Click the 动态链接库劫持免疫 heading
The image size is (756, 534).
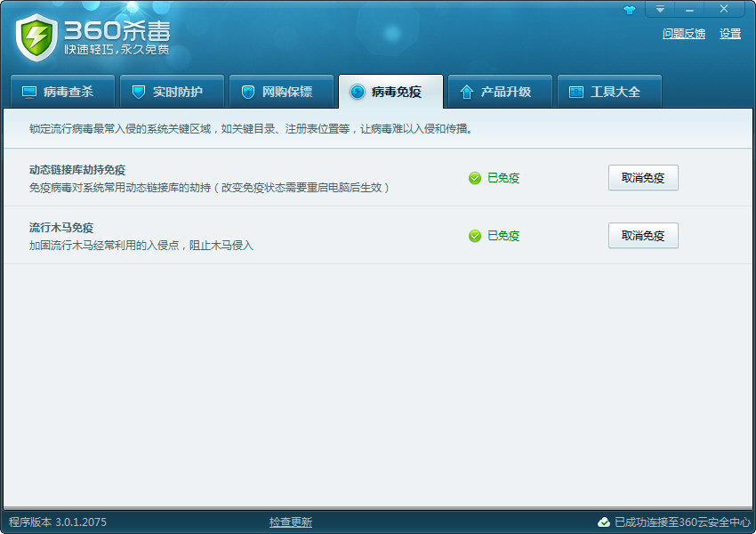pyautogui.click(x=77, y=170)
